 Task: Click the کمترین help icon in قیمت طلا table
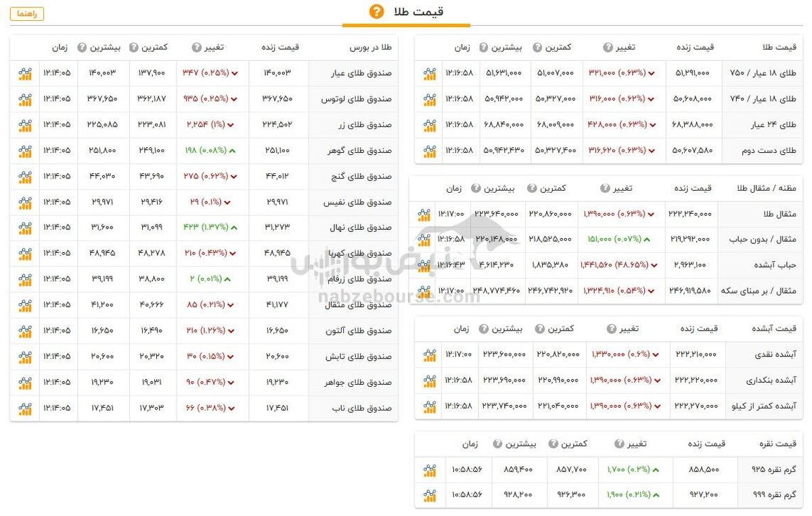click(537, 47)
